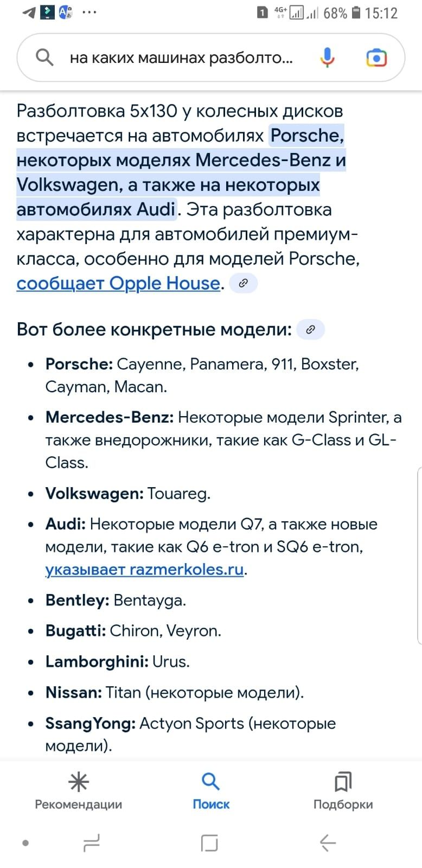This screenshot has height=868, width=422.
Task: Open recent apps navigation button
Action: point(92,843)
